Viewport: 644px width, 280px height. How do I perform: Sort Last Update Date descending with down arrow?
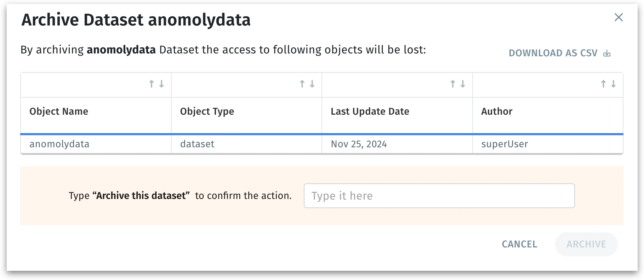point(463,84)
